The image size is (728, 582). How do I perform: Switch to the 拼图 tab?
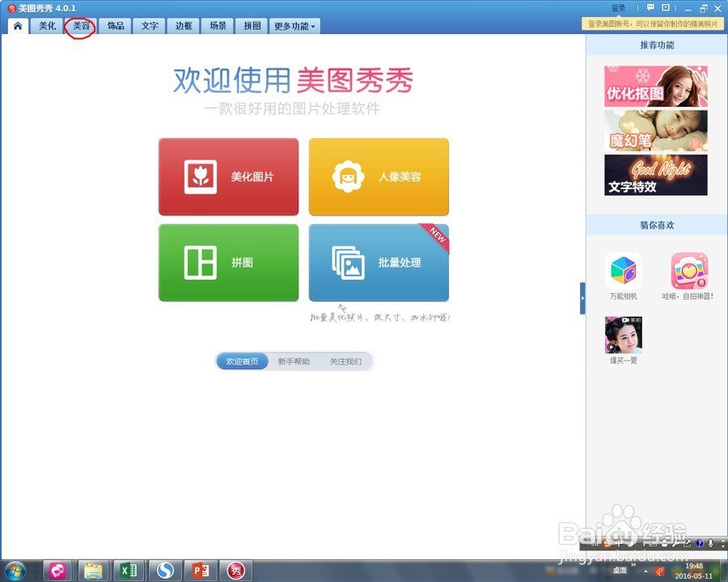(252, 26)
